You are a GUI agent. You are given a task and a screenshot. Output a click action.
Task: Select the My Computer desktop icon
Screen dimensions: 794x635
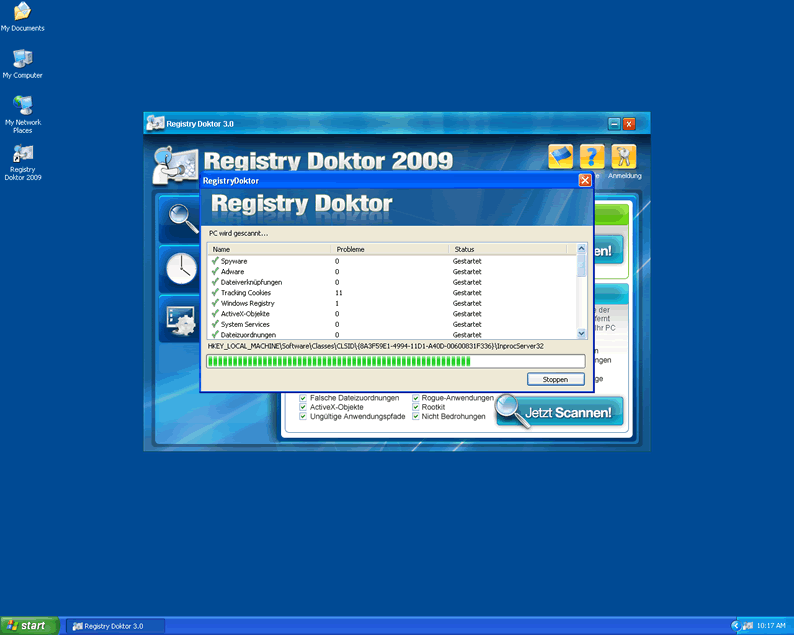[22, 58]
